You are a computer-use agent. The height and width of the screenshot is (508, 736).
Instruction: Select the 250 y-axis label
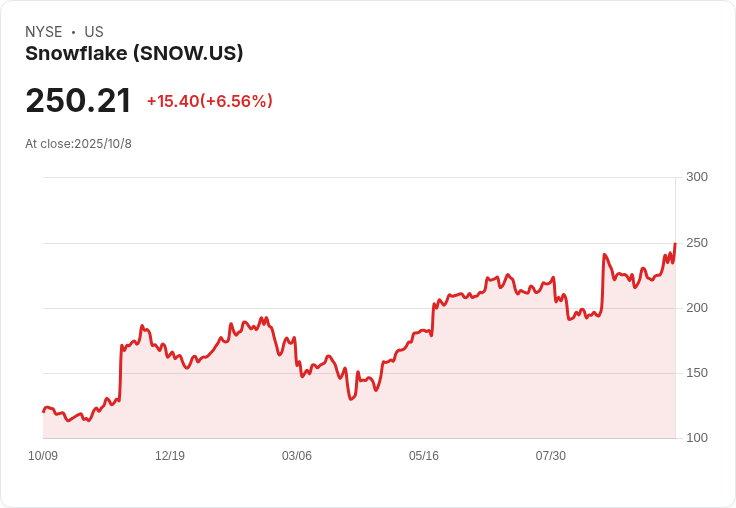point(697,243)
